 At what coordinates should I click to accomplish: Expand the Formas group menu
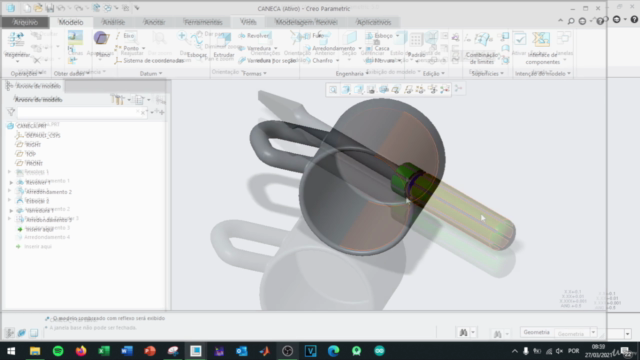pyautogui.click(x=254, y=73)
